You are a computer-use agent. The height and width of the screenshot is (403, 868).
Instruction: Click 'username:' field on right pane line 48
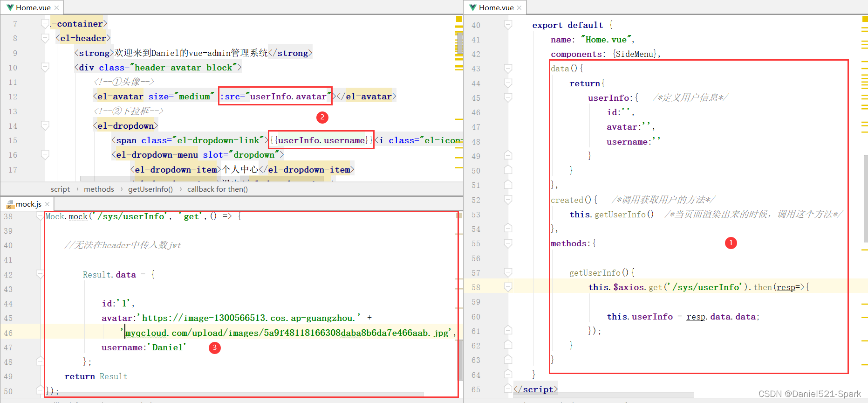pyautogui.click(x=634, y=142)
